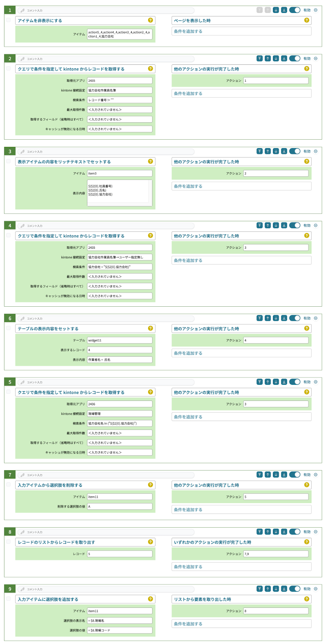Move action 3 down one position
Image resolution: width=326 pixels, height=644 pixels.
[x=276, y=151]
